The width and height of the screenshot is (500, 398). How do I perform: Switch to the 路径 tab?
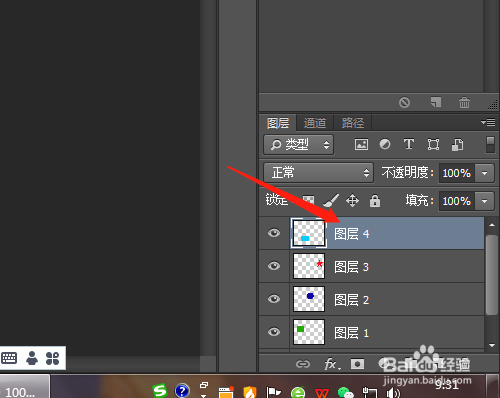click(353, 123)
